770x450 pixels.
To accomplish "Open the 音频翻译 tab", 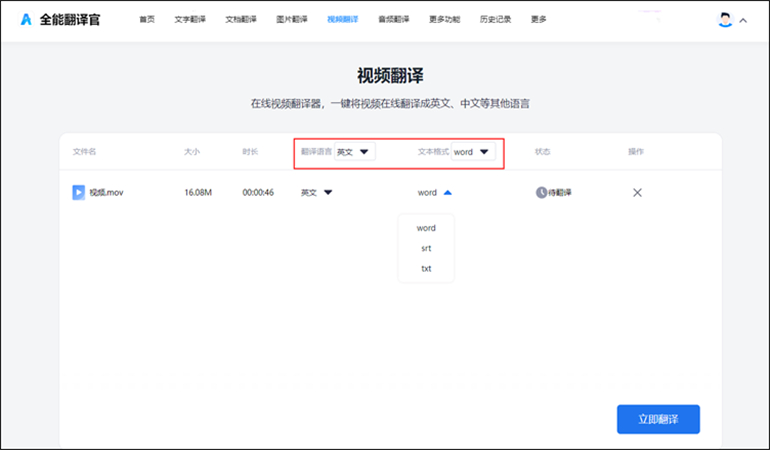I will click(393, 20).
